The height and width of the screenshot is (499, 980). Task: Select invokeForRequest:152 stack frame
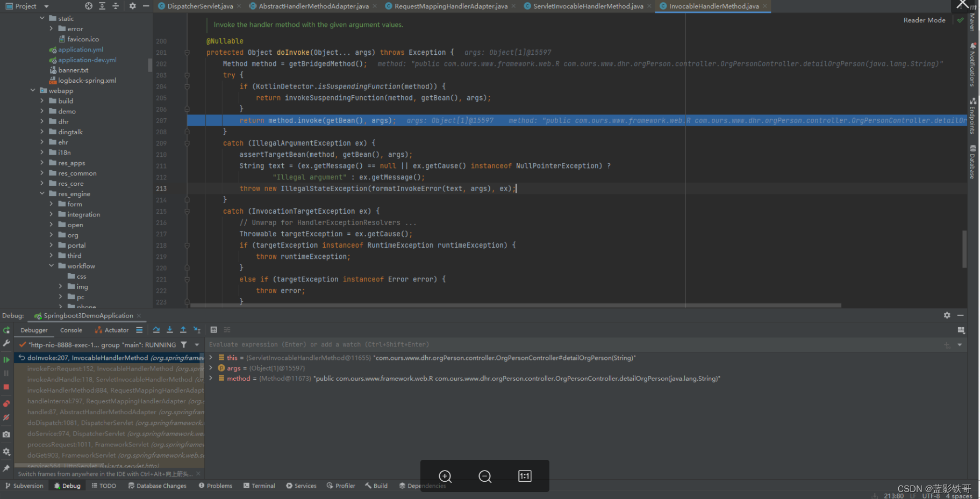pos(109,368)
